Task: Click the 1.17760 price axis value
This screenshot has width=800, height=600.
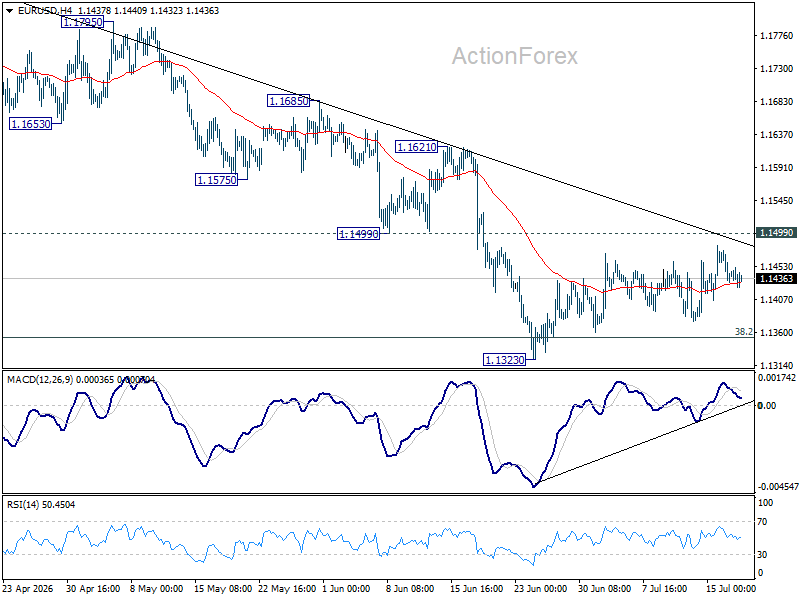Action: point(777,36)
